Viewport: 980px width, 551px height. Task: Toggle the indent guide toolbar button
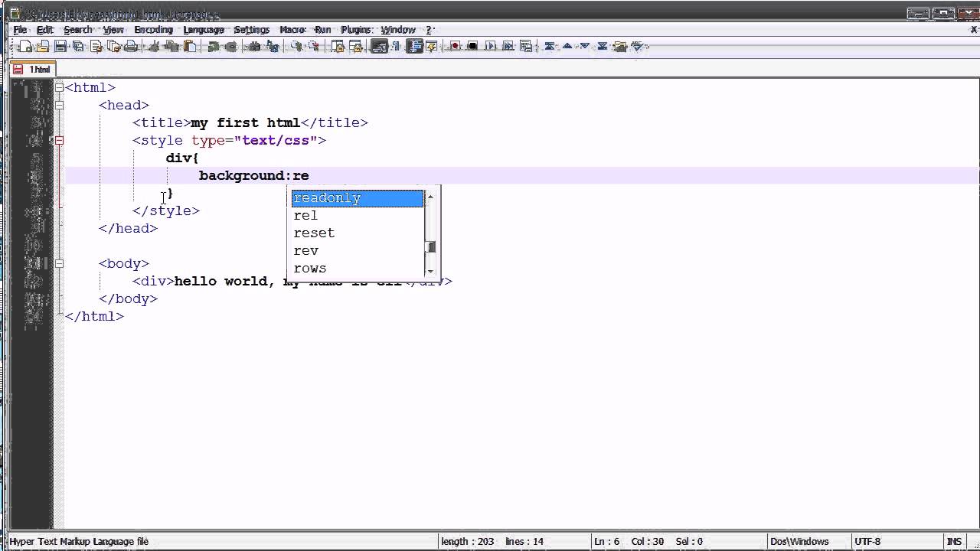(414, 47)
